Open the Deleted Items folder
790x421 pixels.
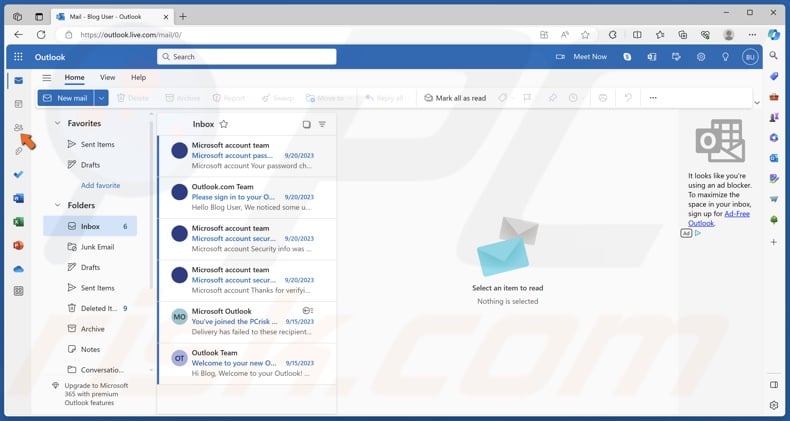90,308
